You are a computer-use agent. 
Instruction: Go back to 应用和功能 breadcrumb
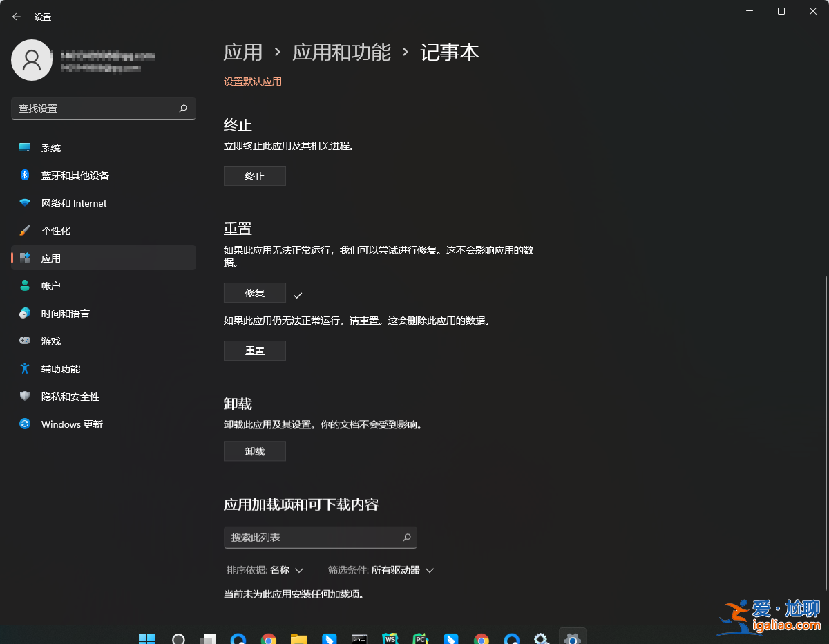click(x=341, y=52)
